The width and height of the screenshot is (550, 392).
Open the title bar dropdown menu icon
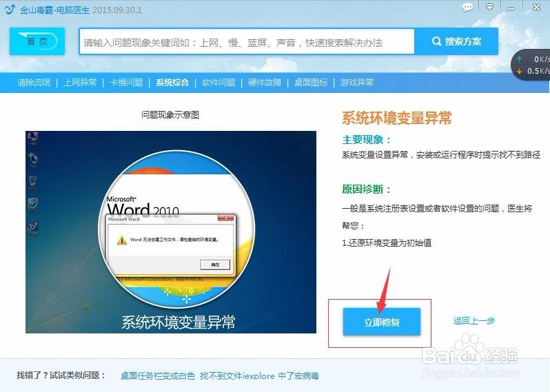pyautogui.click(x=489, y=7)
